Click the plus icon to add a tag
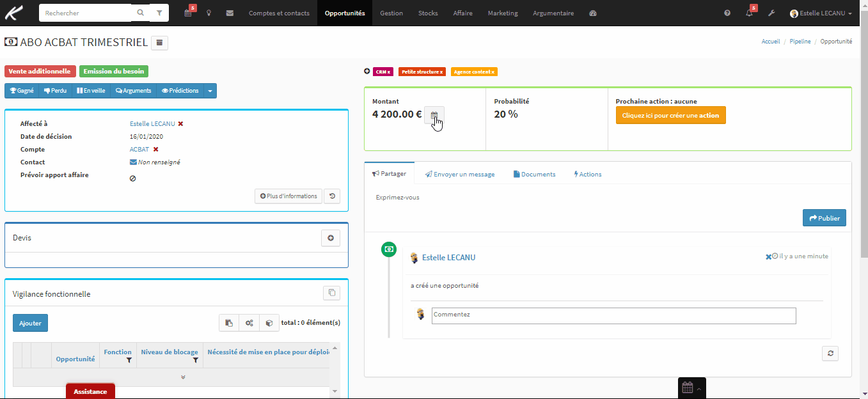868x399 pixels. (367, 72)
